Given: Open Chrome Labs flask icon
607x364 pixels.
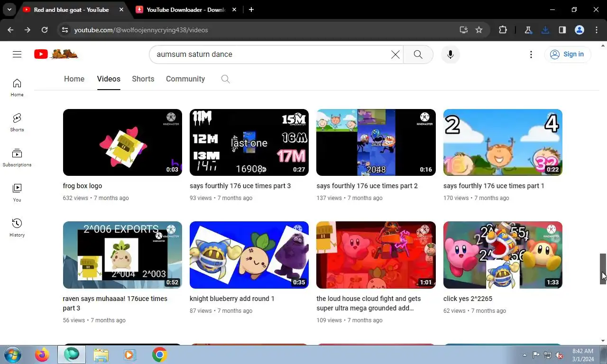Looking at the screenshot, I should click(528, 30).
